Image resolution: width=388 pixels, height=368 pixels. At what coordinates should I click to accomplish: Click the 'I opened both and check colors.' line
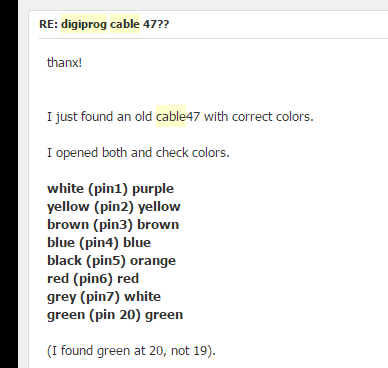click(x=138, y=153)
